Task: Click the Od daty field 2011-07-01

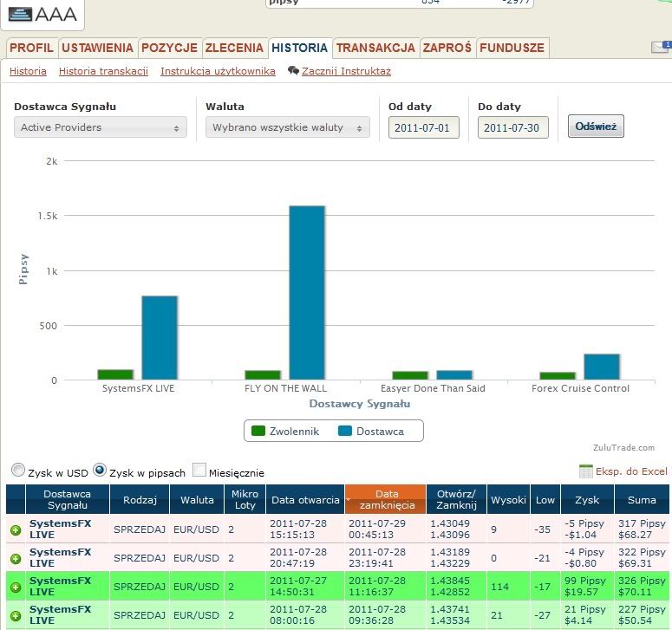Action: pyautogui.click(x=423, y=127)
